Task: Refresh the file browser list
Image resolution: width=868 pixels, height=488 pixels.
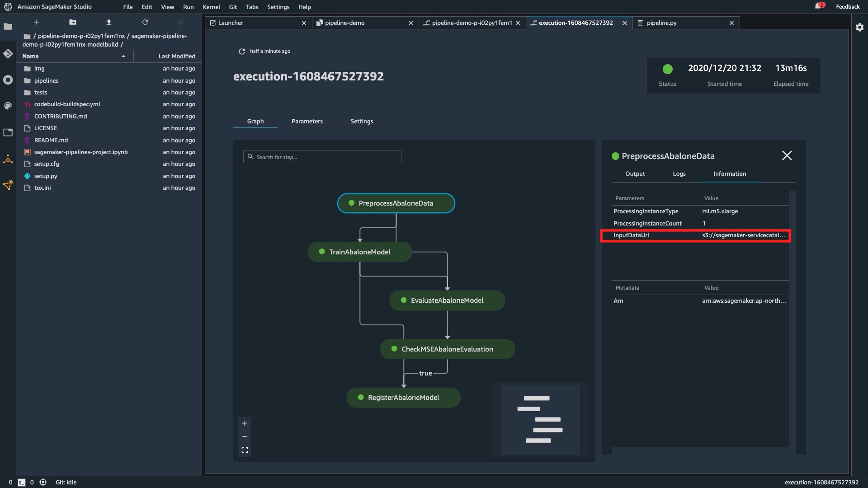Action: coord(145,22)
